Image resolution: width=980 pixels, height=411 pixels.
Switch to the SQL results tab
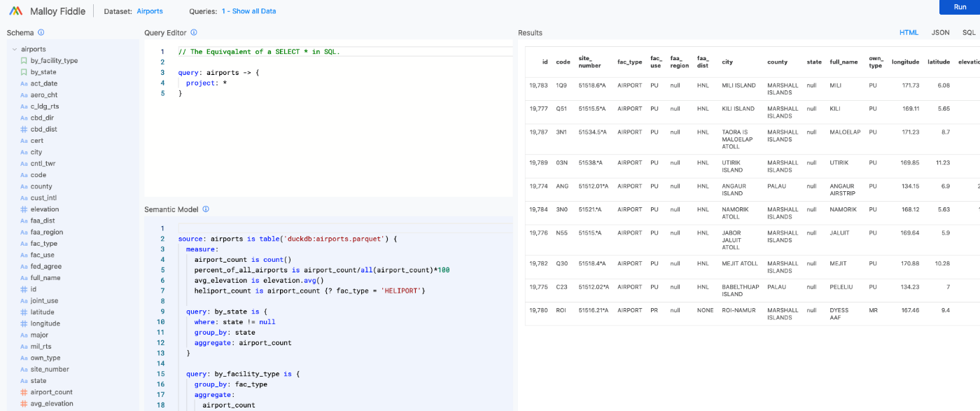coord(969,32)
